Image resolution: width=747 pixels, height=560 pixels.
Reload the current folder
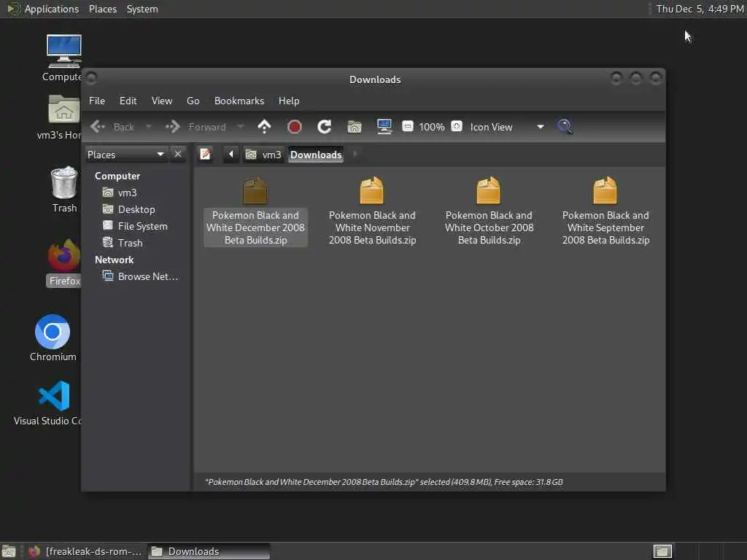(x=325, y=127)
